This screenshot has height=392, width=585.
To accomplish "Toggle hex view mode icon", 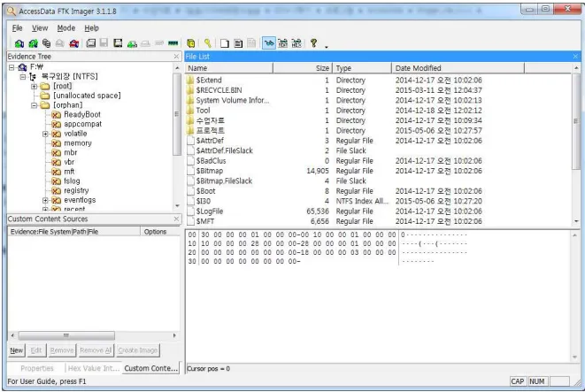I will pos(296,43).
